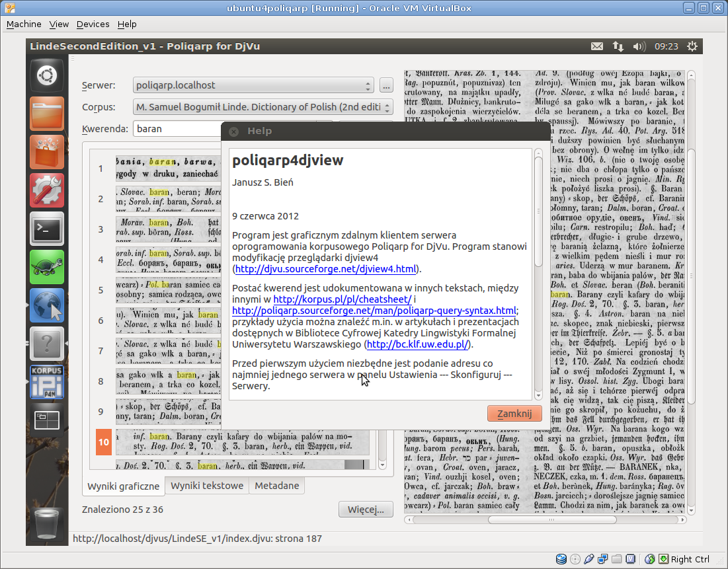Close the Help dialog with title-bar X
The height and width of the screenshot is (569, 728).
(234, 132)
